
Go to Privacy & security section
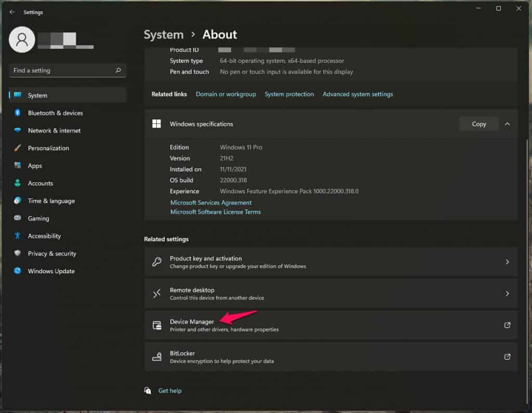coord(52,254)
